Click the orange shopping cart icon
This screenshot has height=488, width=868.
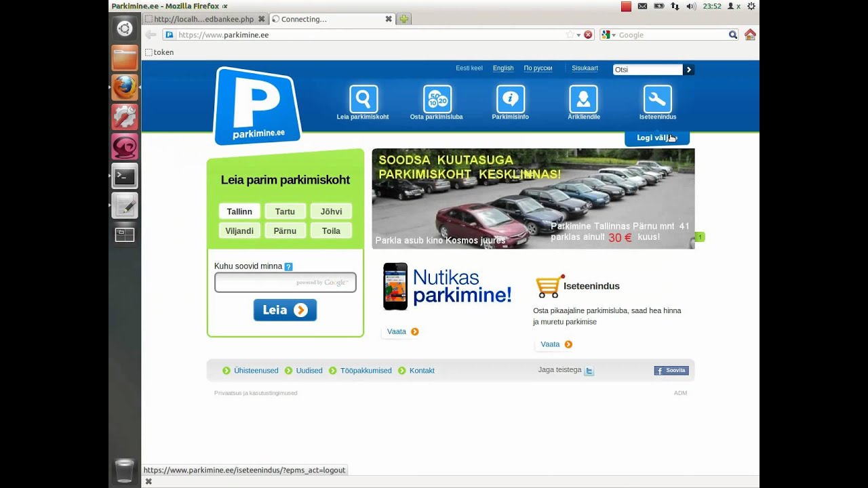pos(549,286)
